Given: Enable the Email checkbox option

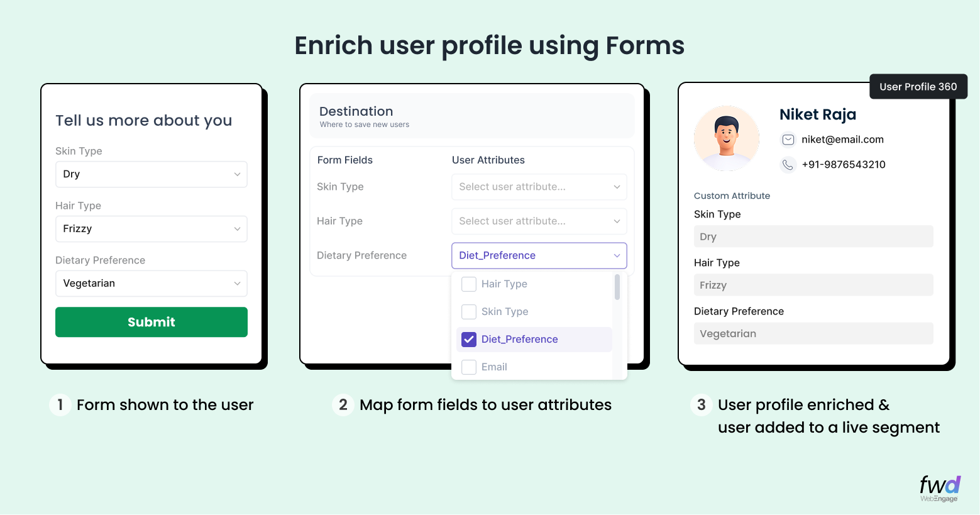Looking at the screenshot, I should point(469,367).
